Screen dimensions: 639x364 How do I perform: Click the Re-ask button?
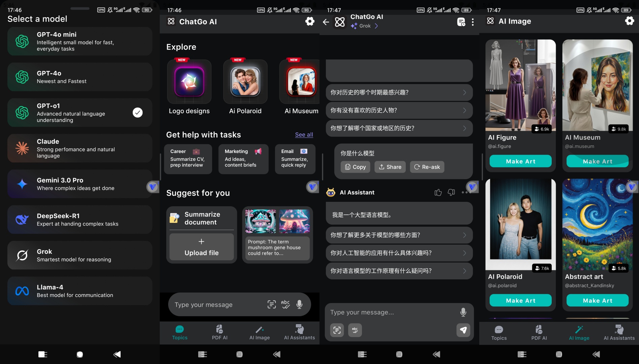click(x=427, y=167)
